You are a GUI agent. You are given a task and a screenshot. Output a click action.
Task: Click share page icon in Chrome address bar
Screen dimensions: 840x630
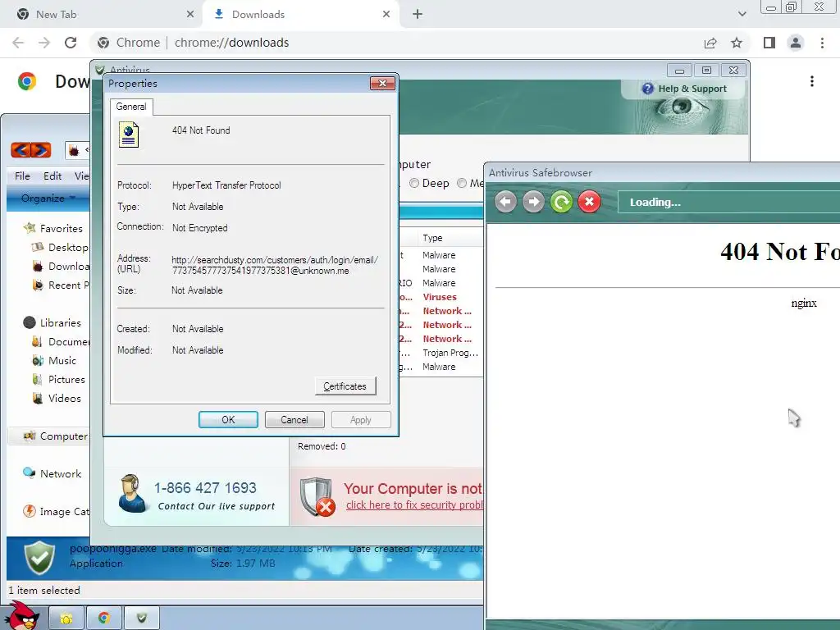pos(710,43)
